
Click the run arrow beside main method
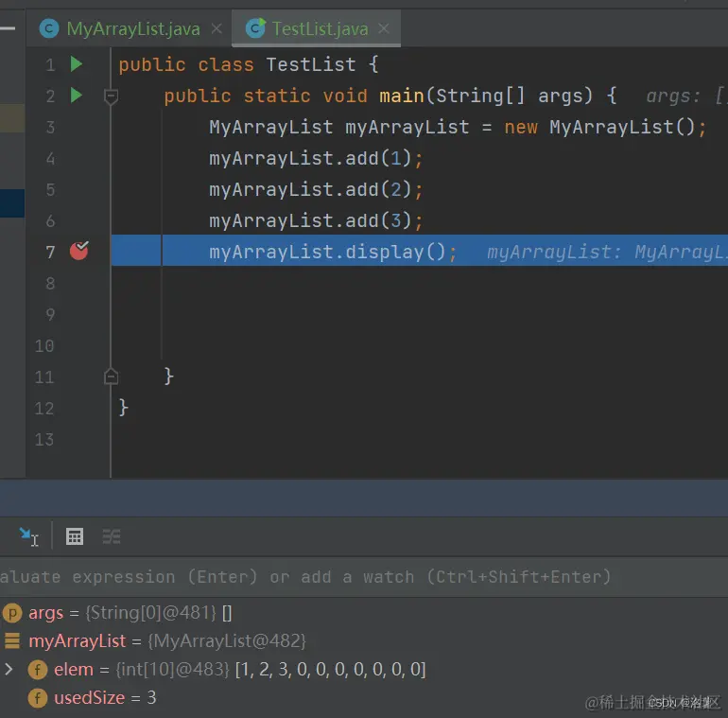click(77, 96)
